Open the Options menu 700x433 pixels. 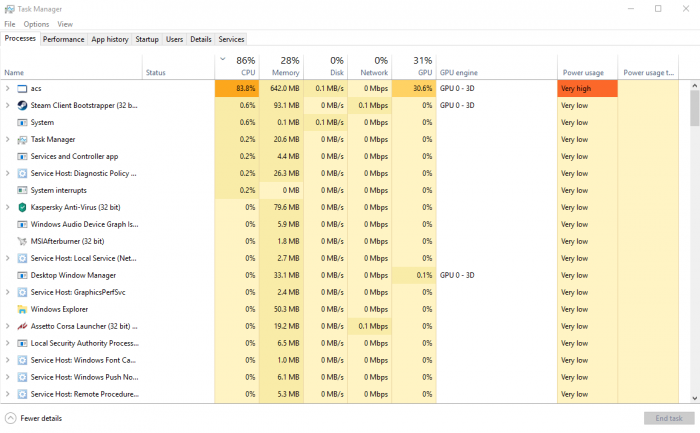click(36, 24)
